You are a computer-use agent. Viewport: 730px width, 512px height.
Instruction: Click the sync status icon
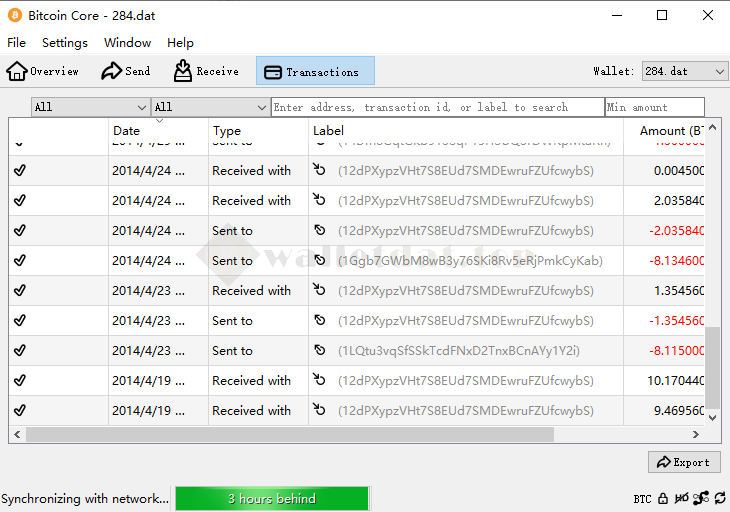pos(719,498)
